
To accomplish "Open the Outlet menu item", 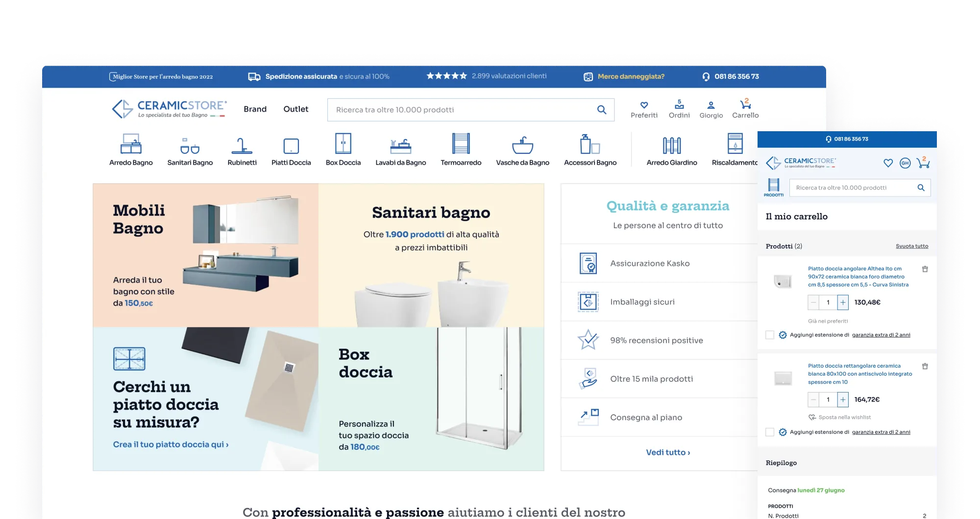I will (x=295, y=109).
